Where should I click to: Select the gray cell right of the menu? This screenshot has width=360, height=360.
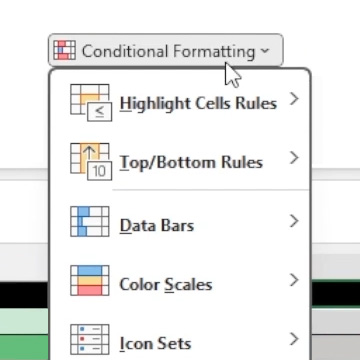click(x=336, y=321)
